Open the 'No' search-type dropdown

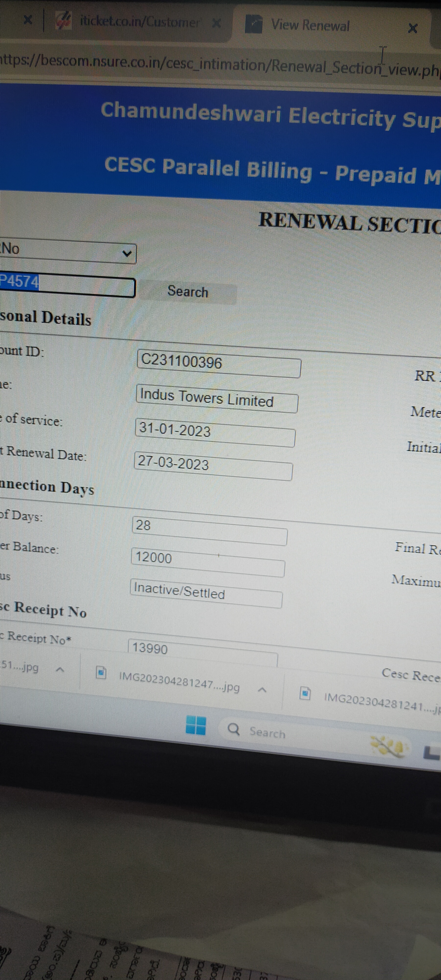[68, 250]
